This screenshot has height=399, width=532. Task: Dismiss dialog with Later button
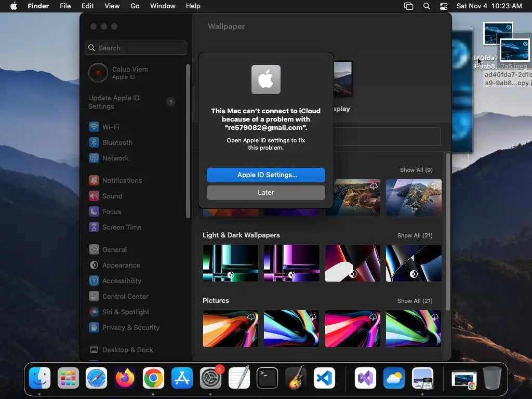(266, 193)
